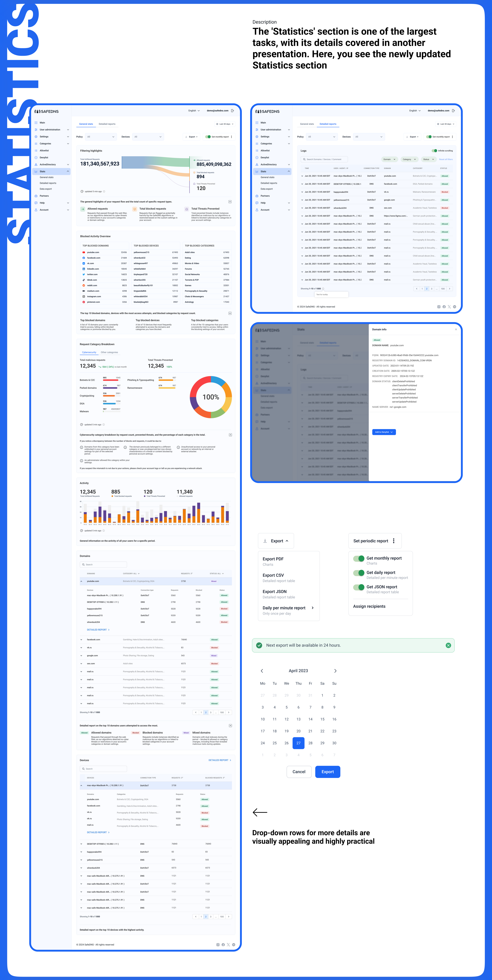The height and width of the screenshot is (980, 492).
Task: Click the 100% donut chart
Action: pyautogui.click(x=211, y=397)
